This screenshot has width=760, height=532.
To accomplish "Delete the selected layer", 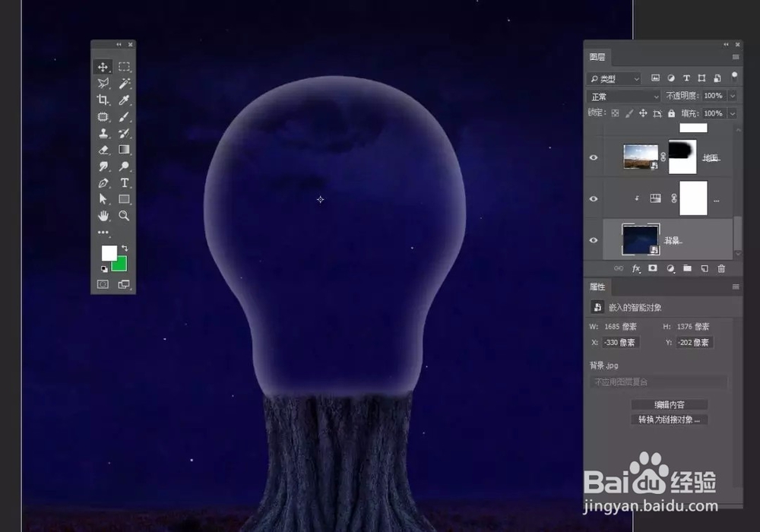I will point(721,268).
